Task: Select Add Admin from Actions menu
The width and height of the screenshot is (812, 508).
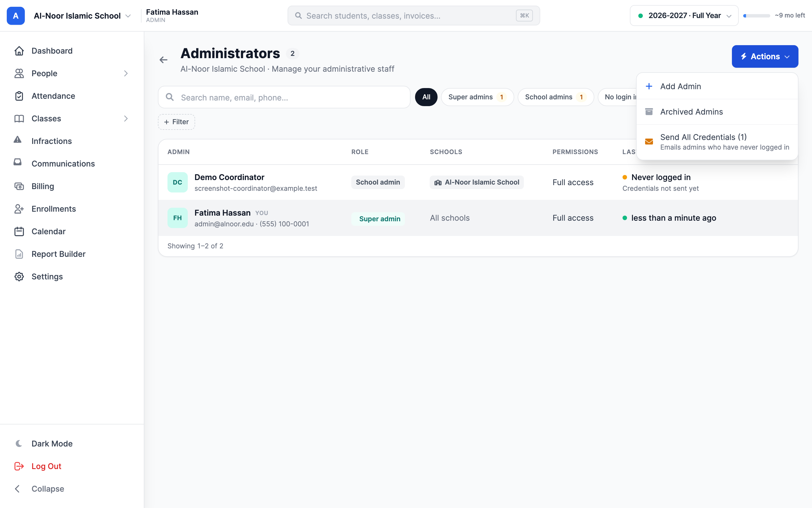Action: (x=717, y=86)
